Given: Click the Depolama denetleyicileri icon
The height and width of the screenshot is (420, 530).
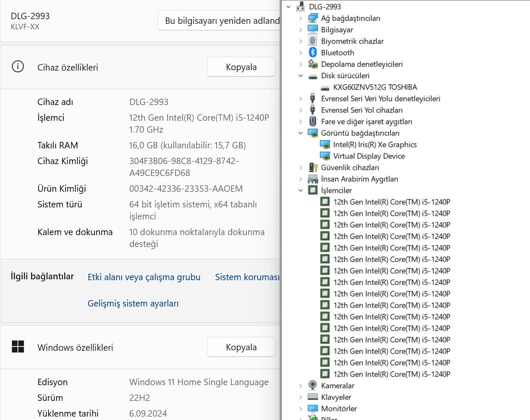Looking at the screenshot, I should point(313,64).
